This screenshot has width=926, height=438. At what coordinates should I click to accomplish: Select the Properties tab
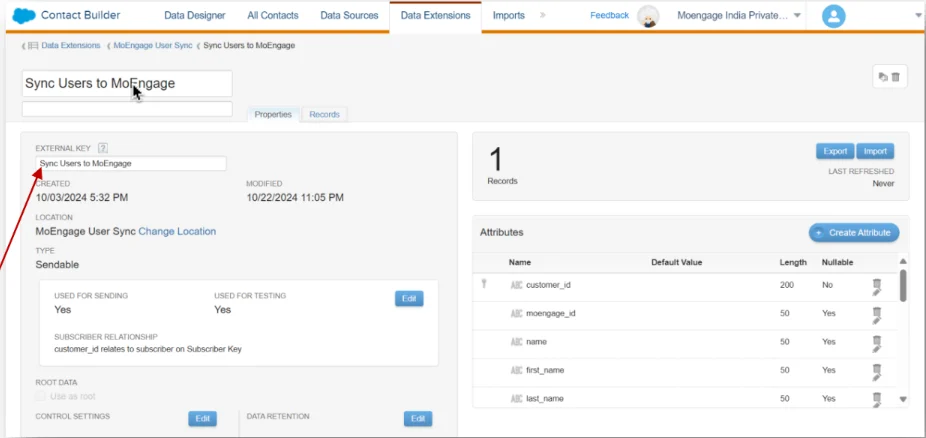pyautogui.click(x=273, y=115)
